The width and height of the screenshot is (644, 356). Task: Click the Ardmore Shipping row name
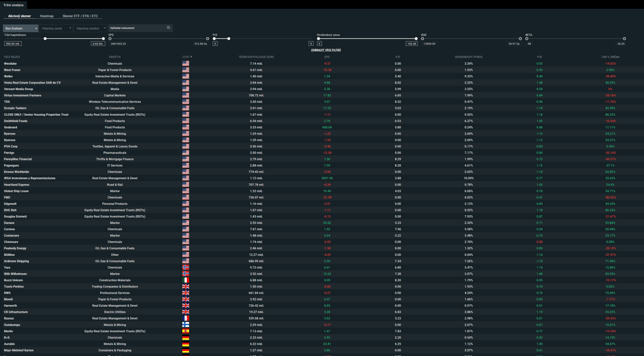pyautogui.click(x=16, y=261)
